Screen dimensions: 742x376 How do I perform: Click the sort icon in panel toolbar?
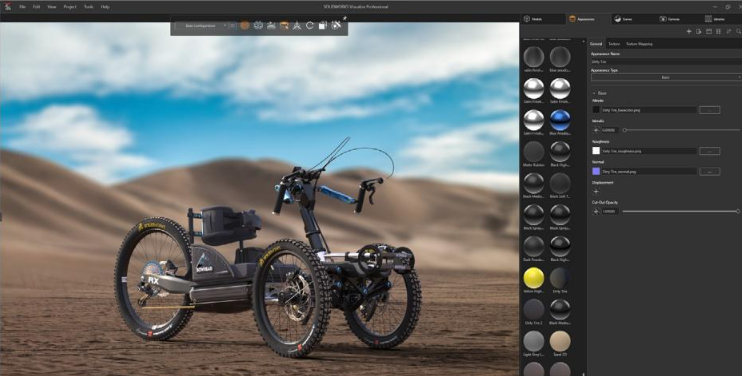[x=729, y=31]
